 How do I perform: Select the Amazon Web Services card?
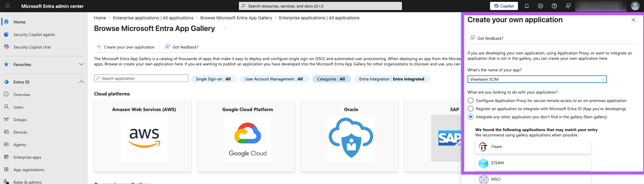(143, 136)
